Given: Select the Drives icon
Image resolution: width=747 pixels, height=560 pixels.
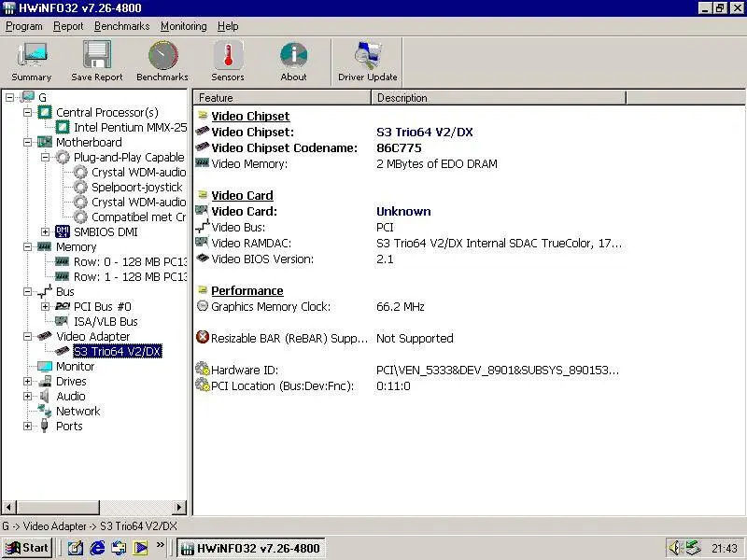Looking at the screenshot, I should tap(45, 381).
